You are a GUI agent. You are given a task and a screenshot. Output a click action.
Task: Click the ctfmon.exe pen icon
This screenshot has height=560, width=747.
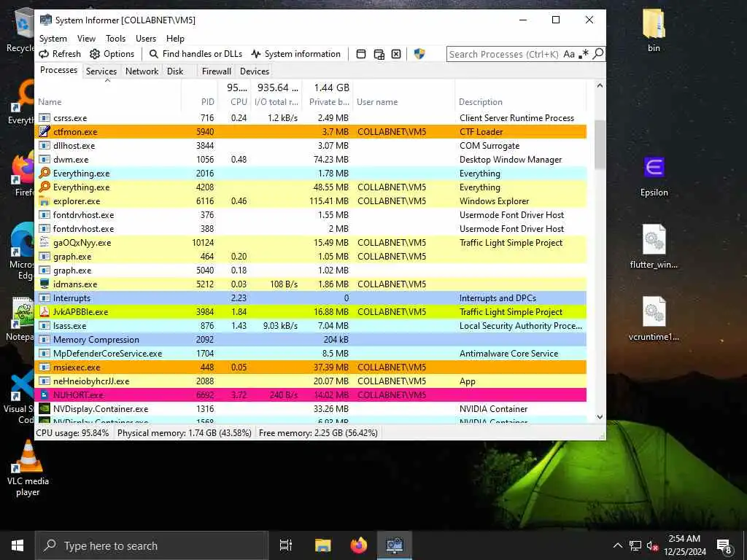44,131
